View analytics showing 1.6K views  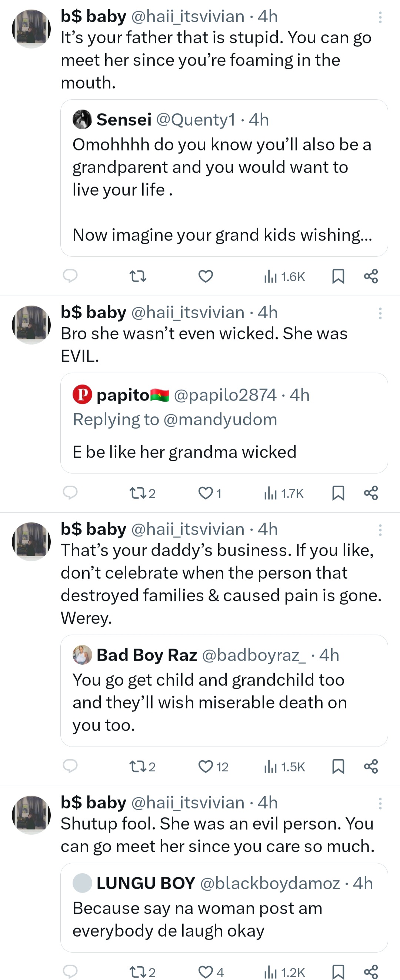pos(284,276)
